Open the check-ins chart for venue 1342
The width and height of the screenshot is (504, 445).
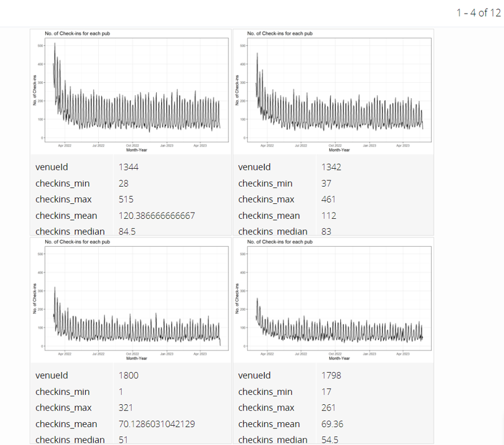(x=334, y=91)
